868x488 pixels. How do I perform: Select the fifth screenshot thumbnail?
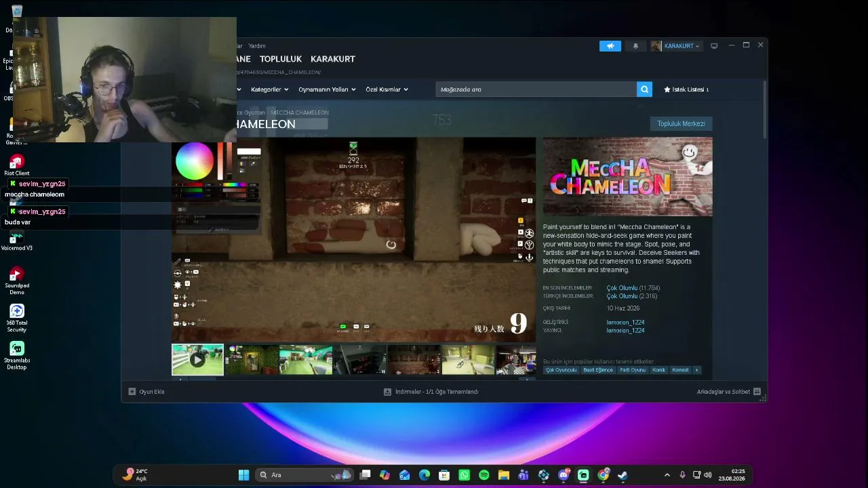[414, 360]
